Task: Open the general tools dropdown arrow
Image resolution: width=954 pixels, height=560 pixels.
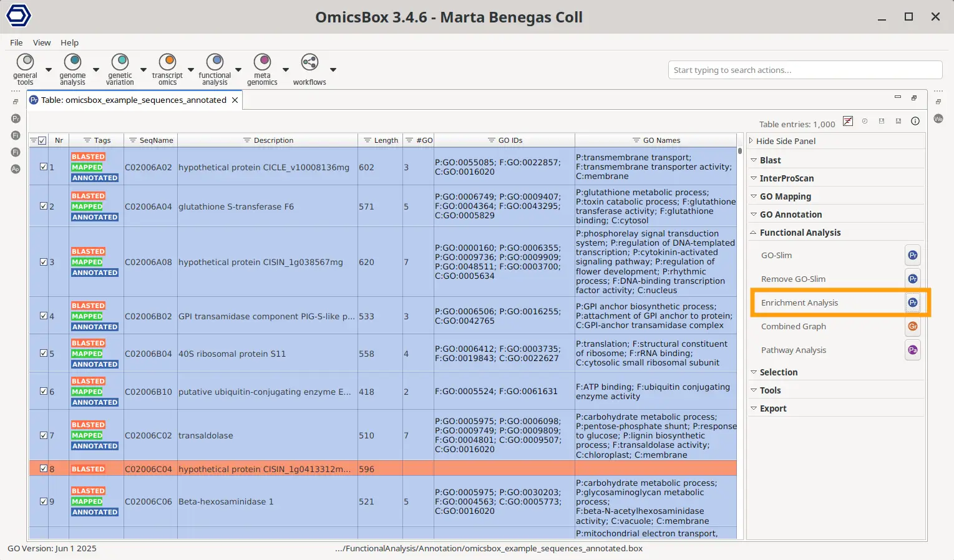Action: click(x=49, y=70)
